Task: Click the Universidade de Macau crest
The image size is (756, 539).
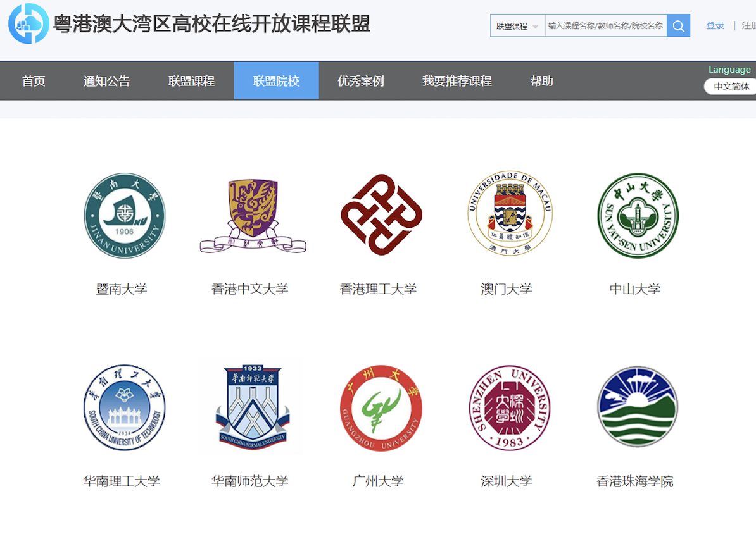Action: 510,214
